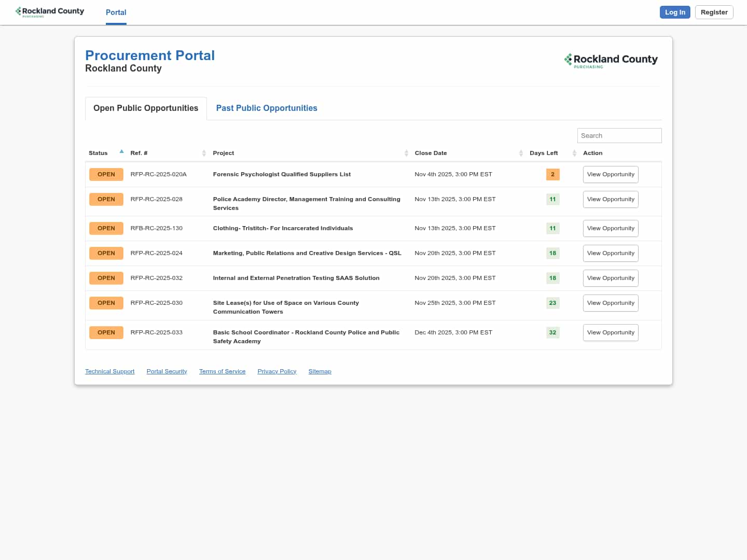Sort by Ref. # column sort icon
Viewport: 747px width, 560px height.
tap(204, 153)
